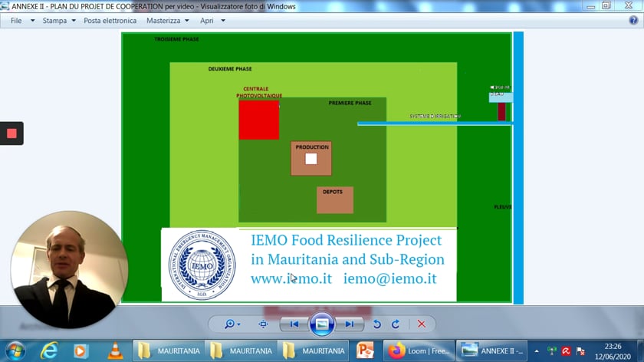The height and width of the screenshot is (362, 644).
Task: Fit image to actual size
Action: [x=263, y=324]
